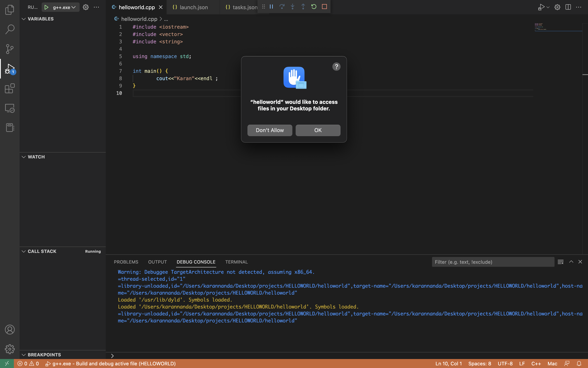Image resolution: width=588 pixels, height=368 pixels.
Task: Open the notebook-style activity bar icon
Action: click(10, 128)
